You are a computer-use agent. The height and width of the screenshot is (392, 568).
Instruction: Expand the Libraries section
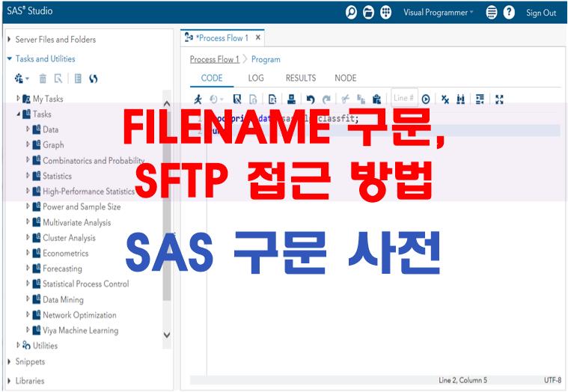click(9, 381)
